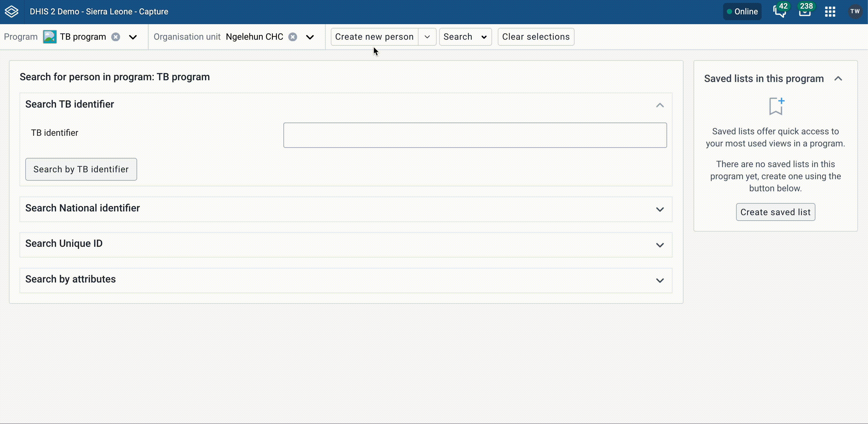Image resolution: width=868 pixels, height=424 pixels.
Task: Click the DHIS2 logo icon
Action: click(11, 11)
